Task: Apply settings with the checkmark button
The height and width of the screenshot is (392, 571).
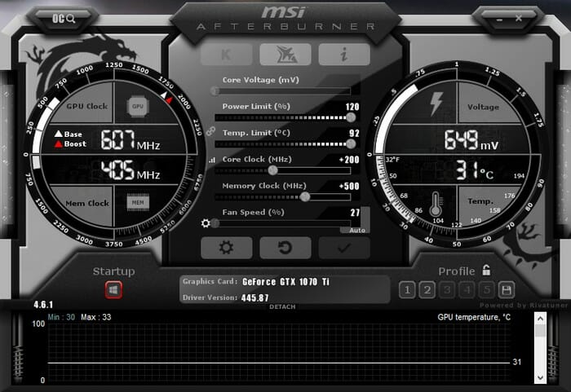Action: tap(344, 248)
